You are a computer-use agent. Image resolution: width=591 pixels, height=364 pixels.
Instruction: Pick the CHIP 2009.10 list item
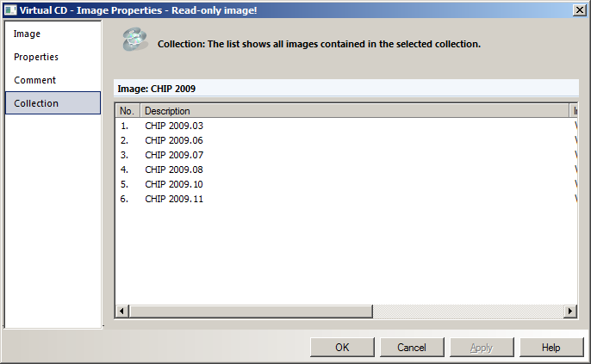point(174,184)
